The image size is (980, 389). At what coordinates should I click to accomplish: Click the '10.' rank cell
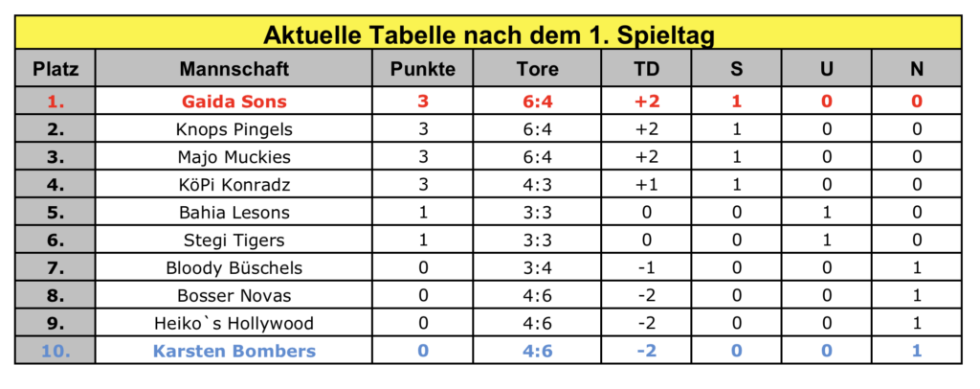56,351
